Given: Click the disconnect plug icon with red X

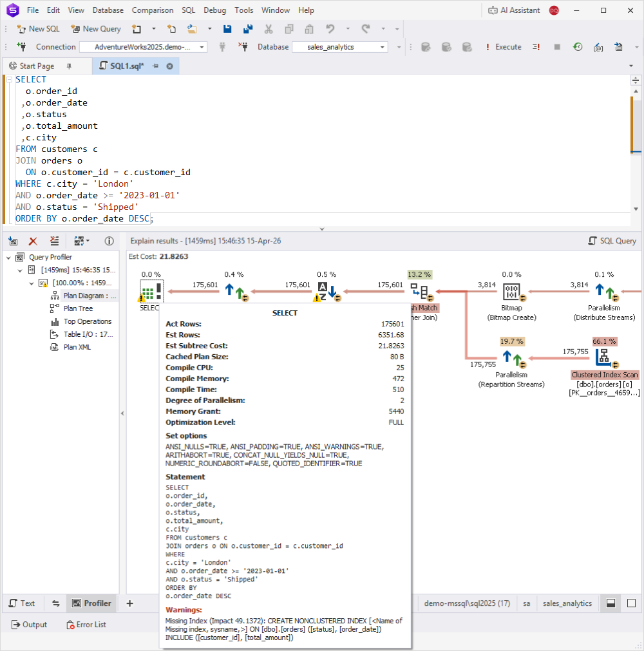Looking at the screenshot, I should click(x=243, y=46).
